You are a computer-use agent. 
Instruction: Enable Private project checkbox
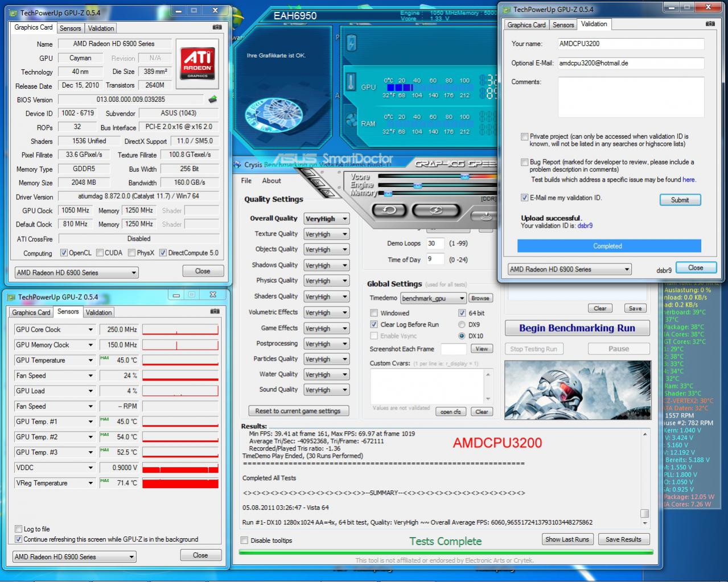click(x=524, y=137)
